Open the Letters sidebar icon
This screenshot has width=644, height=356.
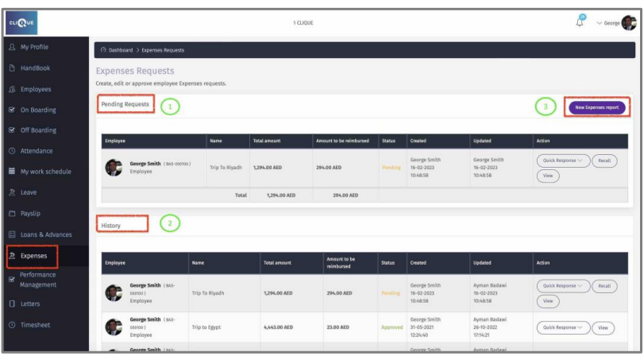tap(12, 304)
